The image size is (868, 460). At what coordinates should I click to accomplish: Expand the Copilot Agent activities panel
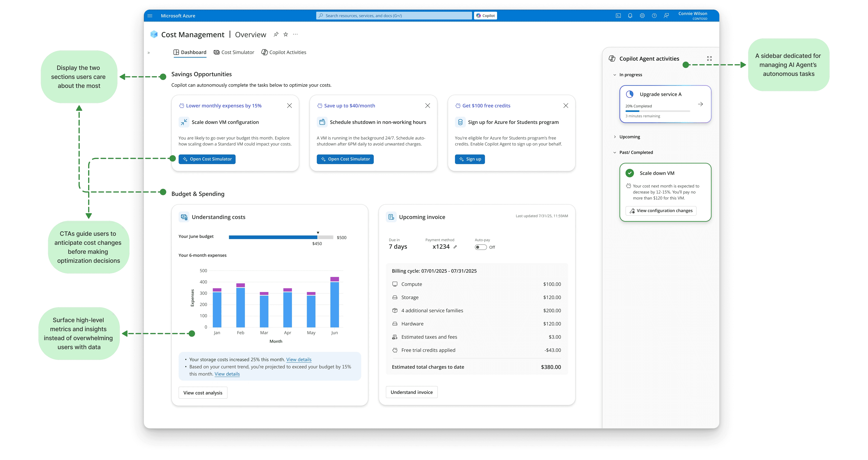click(709, 58)
